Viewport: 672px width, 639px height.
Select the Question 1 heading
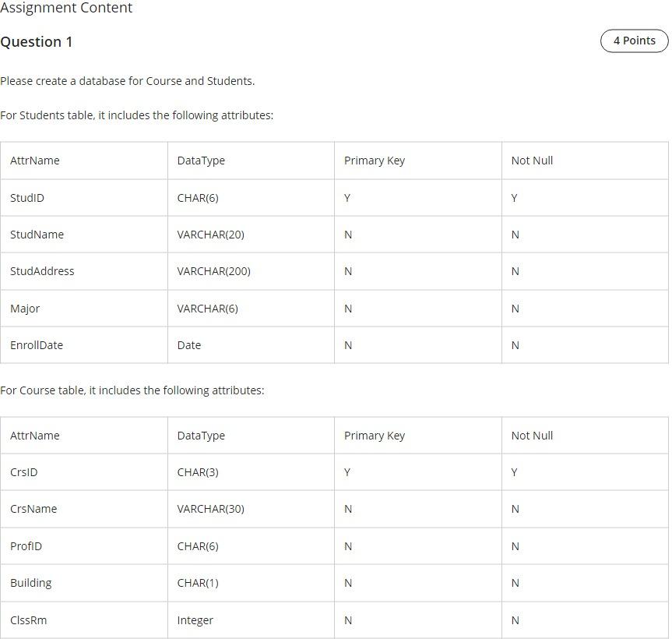pos(37,42)
